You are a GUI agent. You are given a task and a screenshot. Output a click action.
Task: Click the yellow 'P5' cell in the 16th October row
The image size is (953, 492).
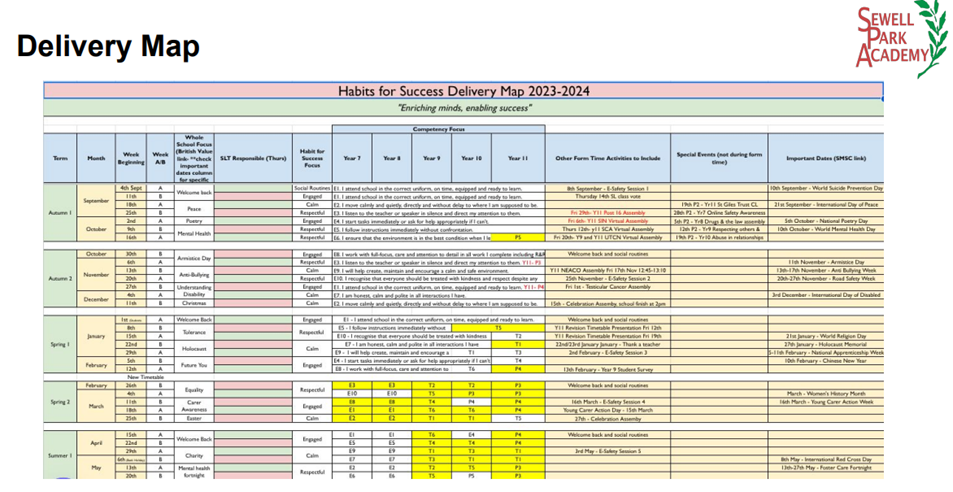518,237
